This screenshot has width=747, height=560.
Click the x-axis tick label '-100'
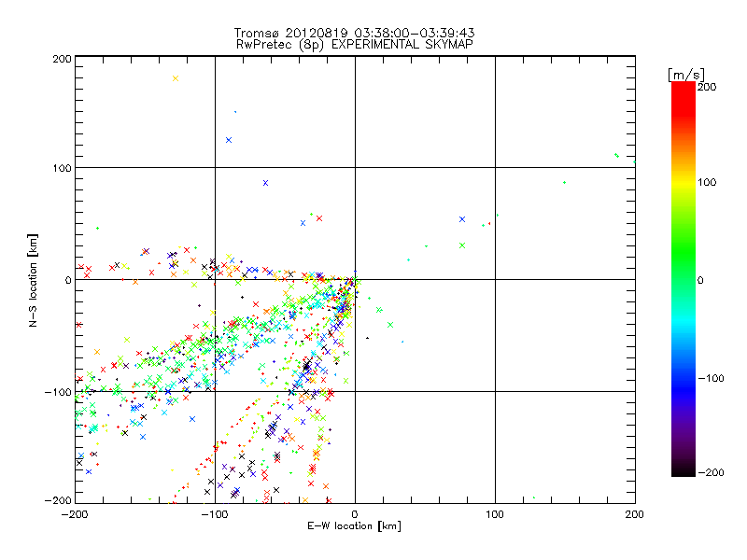215,514
